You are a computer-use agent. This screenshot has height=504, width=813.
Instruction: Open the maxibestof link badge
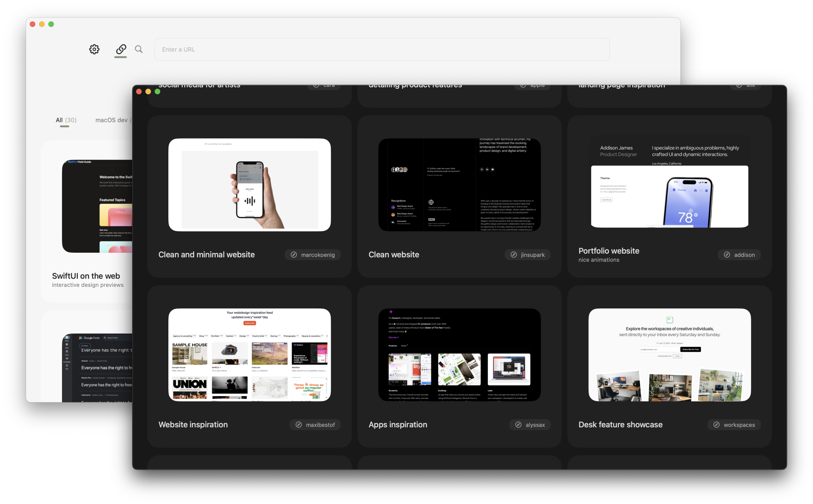point(315,425)
